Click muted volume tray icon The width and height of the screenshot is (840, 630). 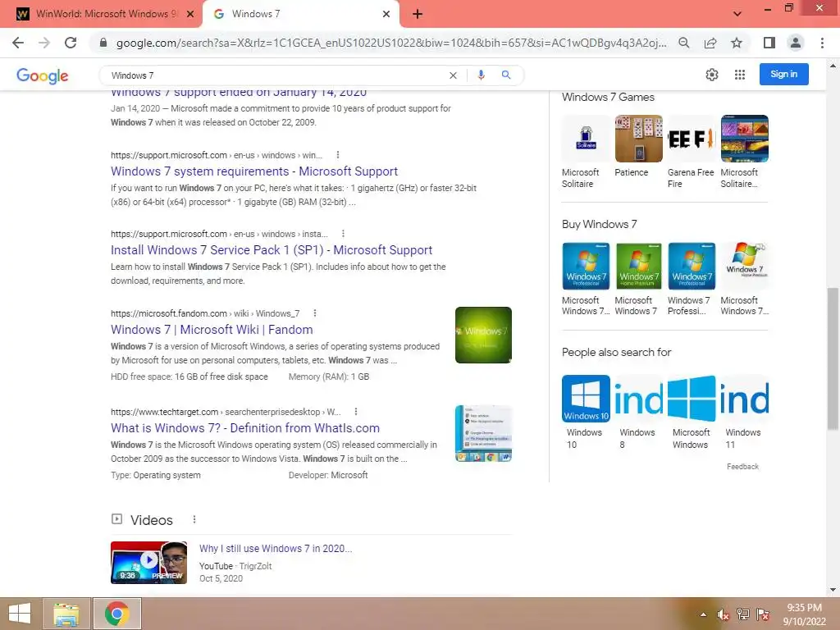724,614
